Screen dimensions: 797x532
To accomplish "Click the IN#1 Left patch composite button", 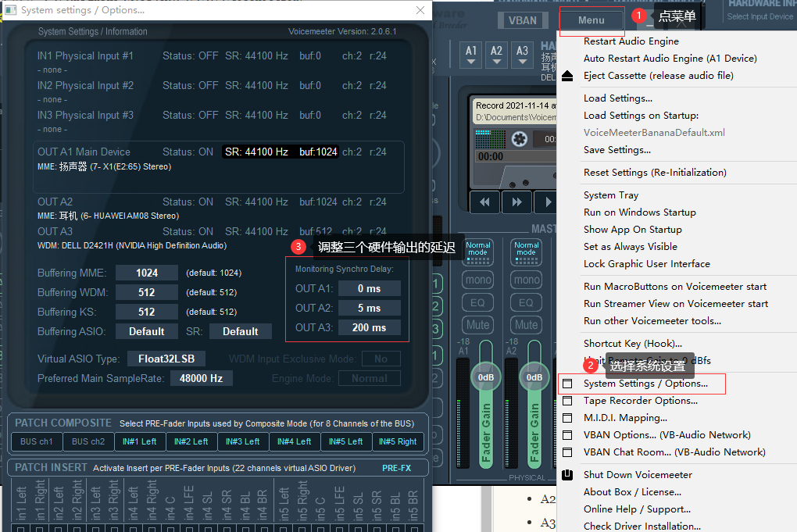I will click(140, 441).
